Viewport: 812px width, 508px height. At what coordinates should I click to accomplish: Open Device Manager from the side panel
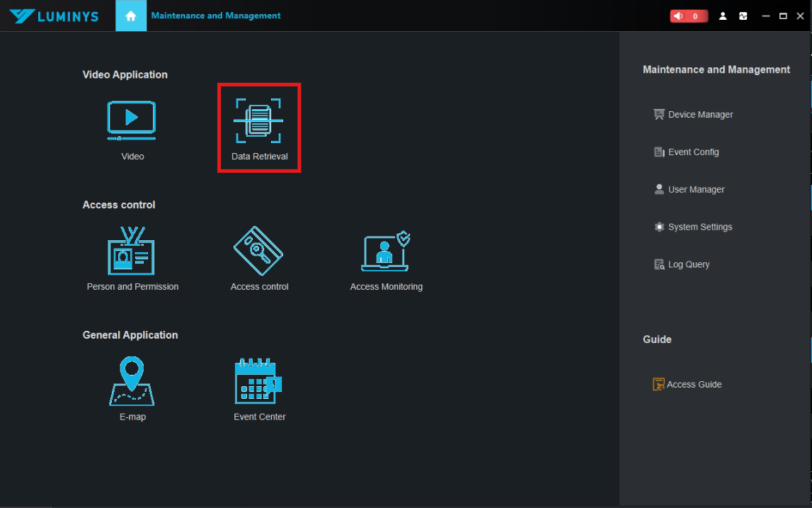click(x=699, y=115)
